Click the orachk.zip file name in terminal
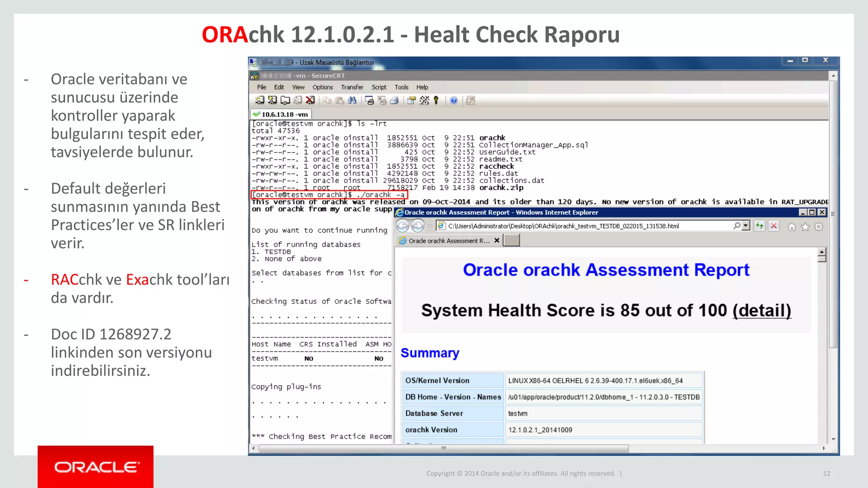Viewport: 868px width, 488px height. (501, 188)
